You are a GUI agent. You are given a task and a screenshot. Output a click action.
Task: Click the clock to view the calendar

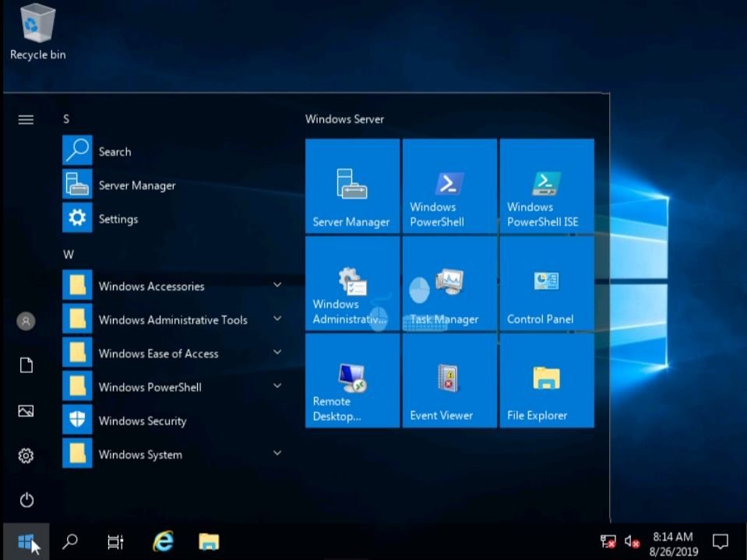[673, 541]
